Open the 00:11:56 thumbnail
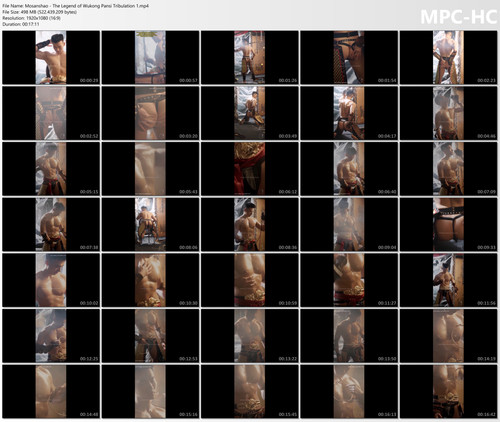 pos(448,280)
